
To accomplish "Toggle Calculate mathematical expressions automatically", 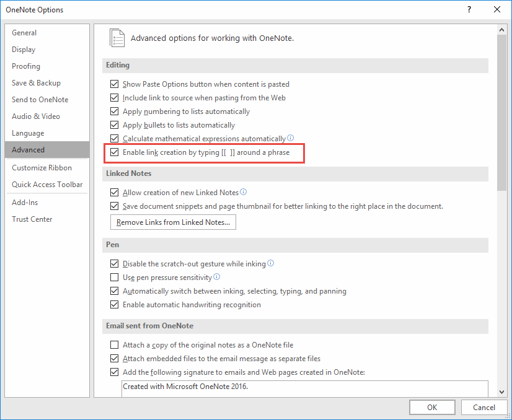I will click(x=114, y=138).
